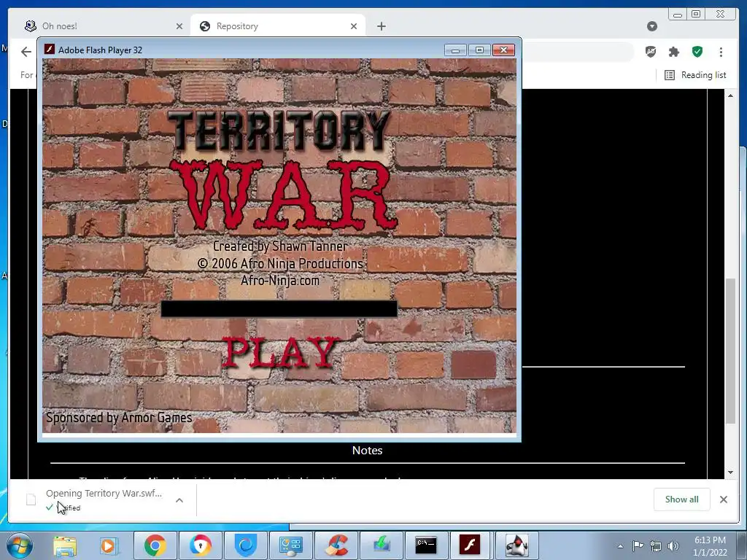Open the tab search dropdown arrow
The image size is (747, 560).
[x=652, y=26]
